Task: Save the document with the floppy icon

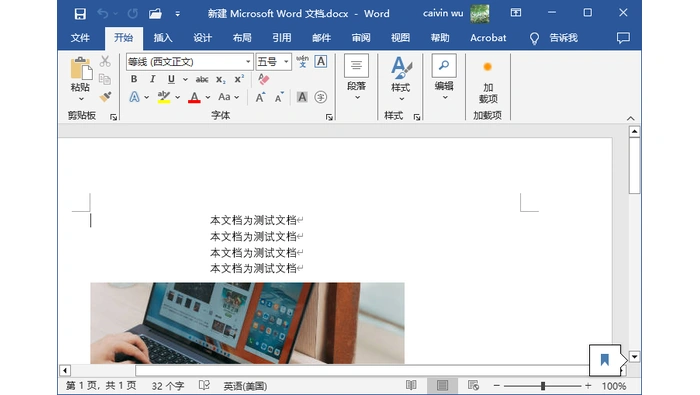Action: (x=80, y=14)
